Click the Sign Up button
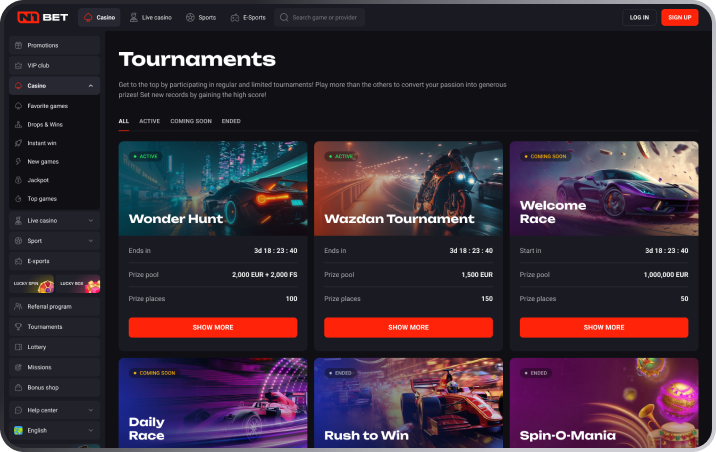 point(679,17)
